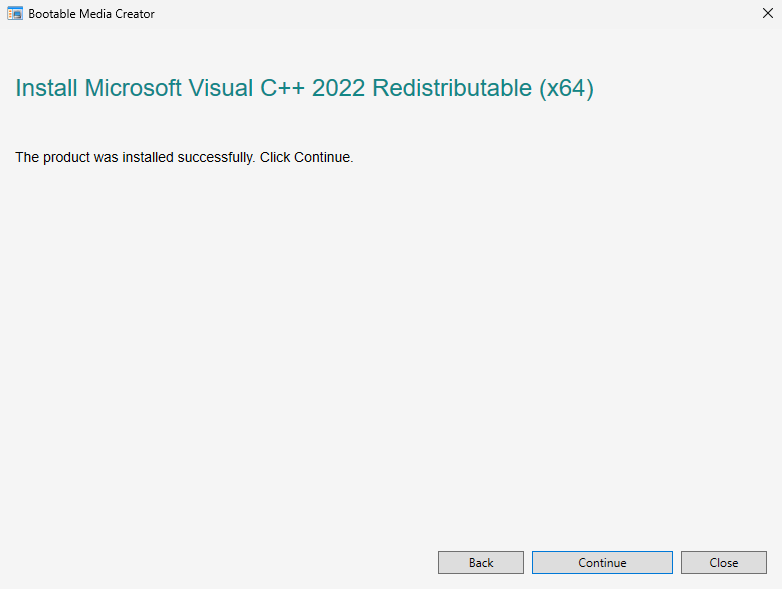This screenshot has width=782, height=589.
Task: Go back with the Back button
Action: 481,563
